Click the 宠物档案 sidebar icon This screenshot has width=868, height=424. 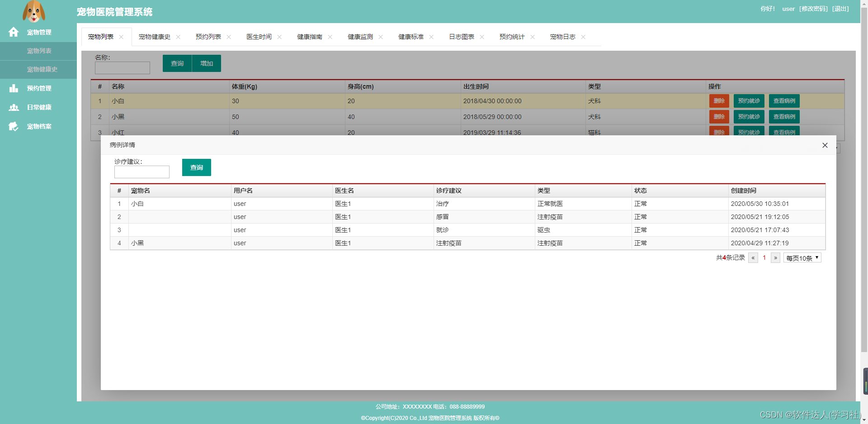(14, 126)
